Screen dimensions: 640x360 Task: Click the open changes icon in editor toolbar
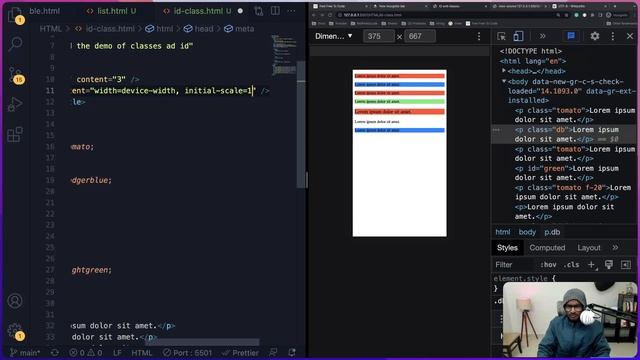(258, 11)
